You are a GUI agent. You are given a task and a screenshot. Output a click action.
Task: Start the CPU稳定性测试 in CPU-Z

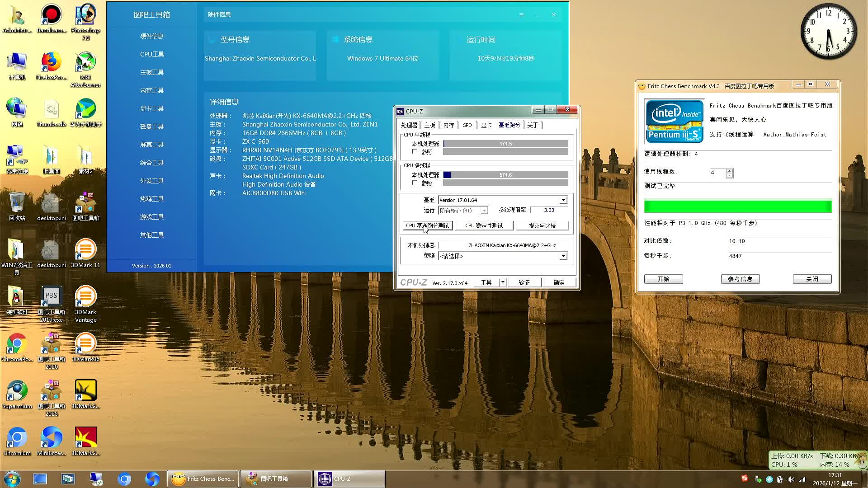click(484, 225)
